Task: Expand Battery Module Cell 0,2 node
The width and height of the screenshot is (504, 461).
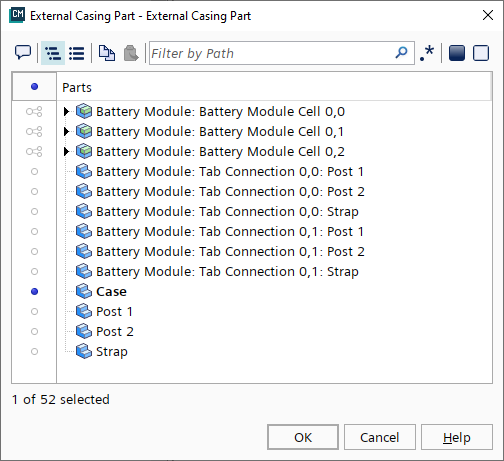Action: tap(66, 151)
